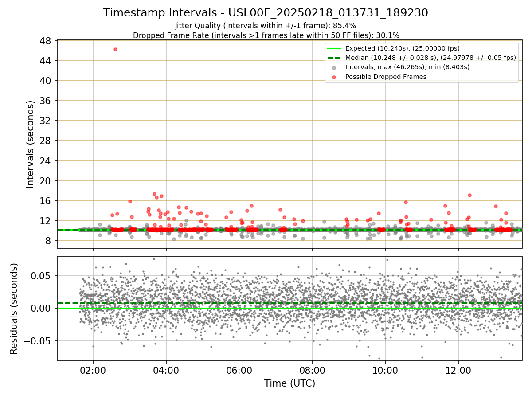Image resolution: width=532 pixels, height=399 pixels.
Task: Click legend entry "Intervals, max (46.265s), min (8.403s)"
Action: click(407, 67)
